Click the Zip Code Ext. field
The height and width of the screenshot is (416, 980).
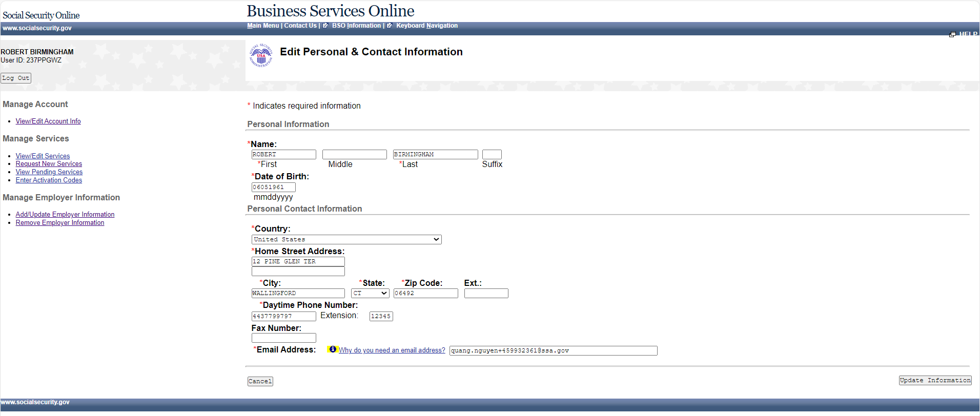(x=486, y=293)
